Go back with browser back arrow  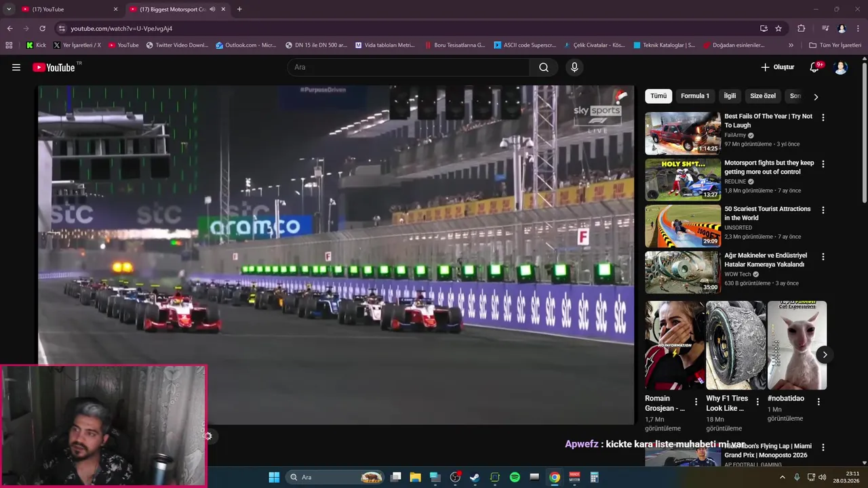(9, 28)
